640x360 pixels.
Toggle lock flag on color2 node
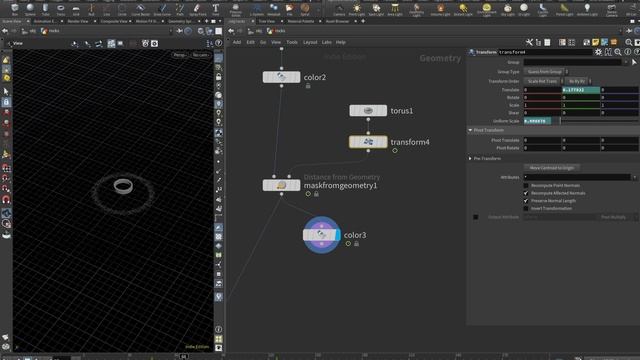click(308, 86)
